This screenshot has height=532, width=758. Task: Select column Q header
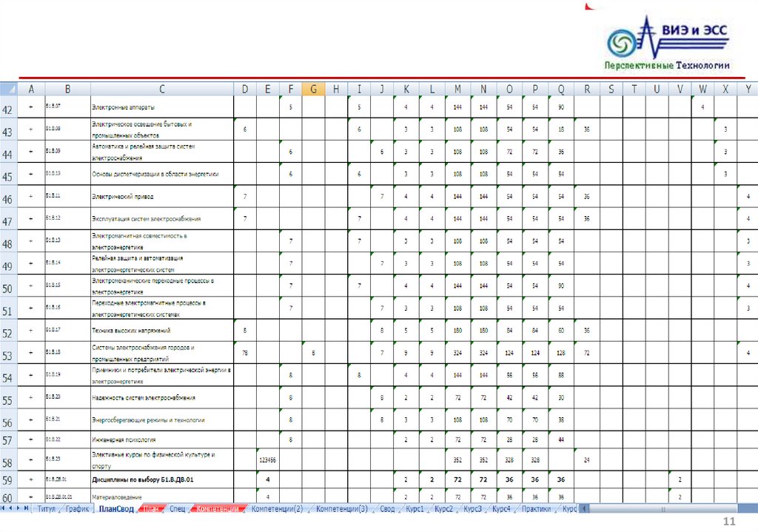tap(561, 89)
